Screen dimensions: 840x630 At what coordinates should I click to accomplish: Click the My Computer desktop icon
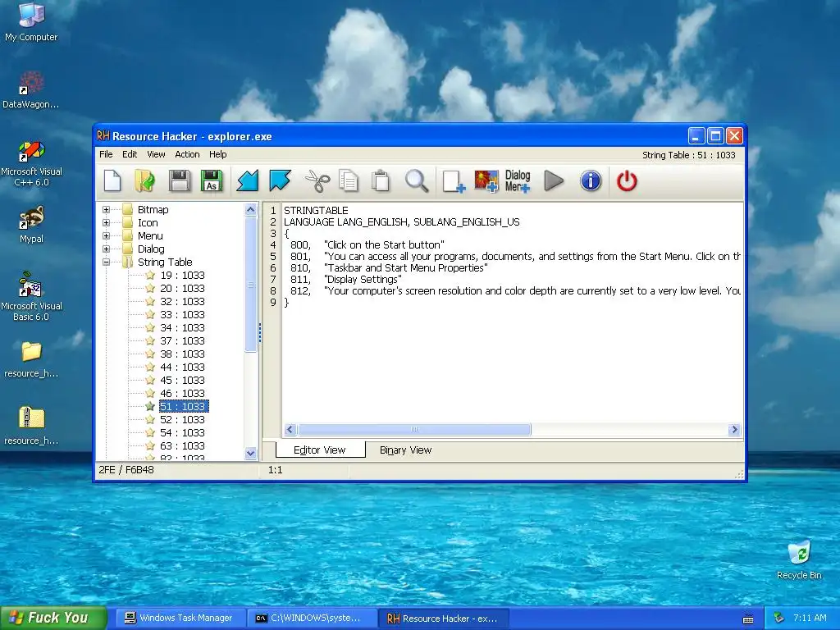(31, 21)
